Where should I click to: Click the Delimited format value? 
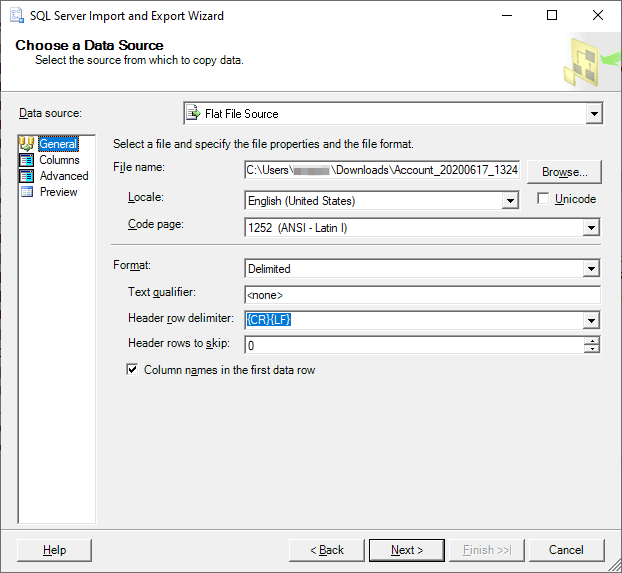269,269
